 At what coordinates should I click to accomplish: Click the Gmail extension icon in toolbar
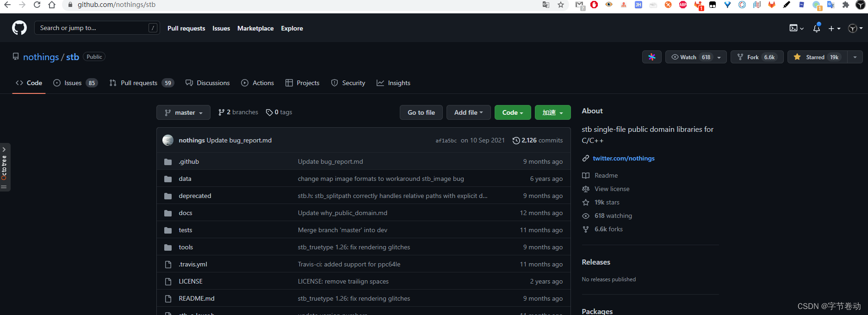tap(579, 5)
